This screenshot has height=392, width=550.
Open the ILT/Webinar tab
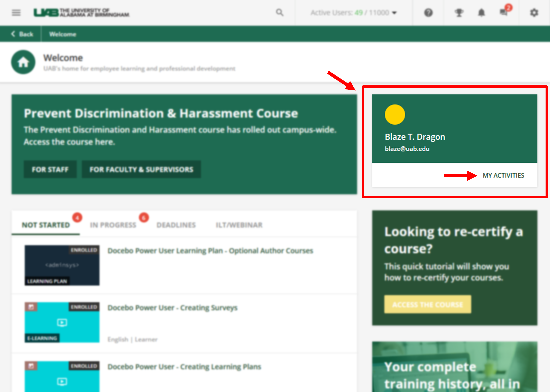[239, 225]
